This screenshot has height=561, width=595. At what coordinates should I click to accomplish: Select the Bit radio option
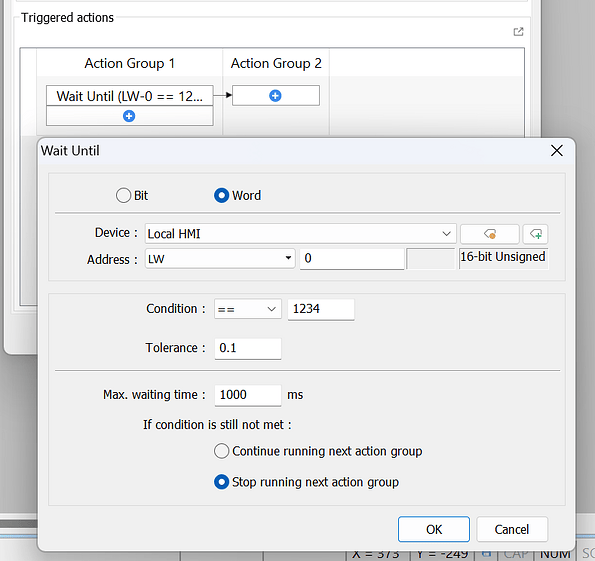pos(132,195)
